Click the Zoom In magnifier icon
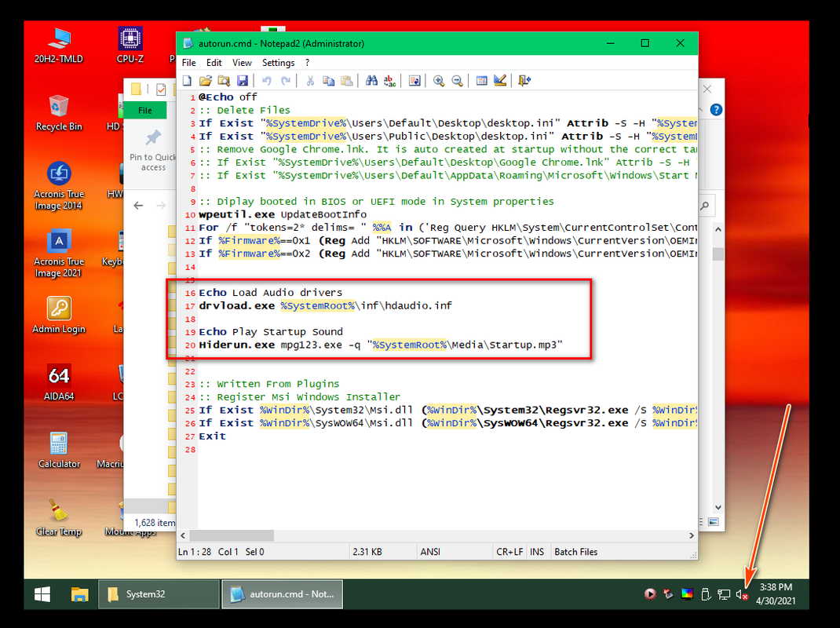 439,80
